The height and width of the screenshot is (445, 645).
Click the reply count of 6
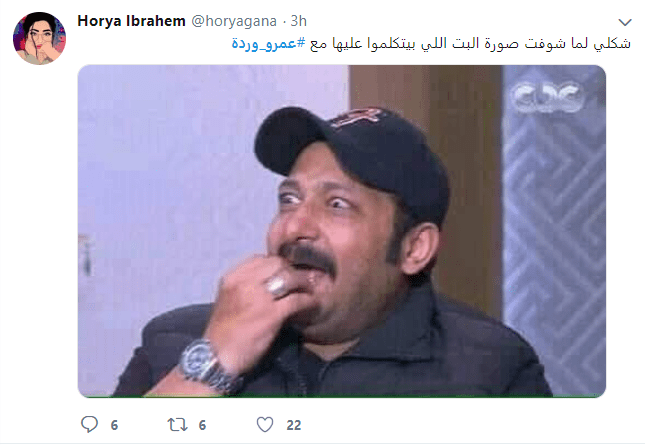pyautogui.click(x=114, y=425)
